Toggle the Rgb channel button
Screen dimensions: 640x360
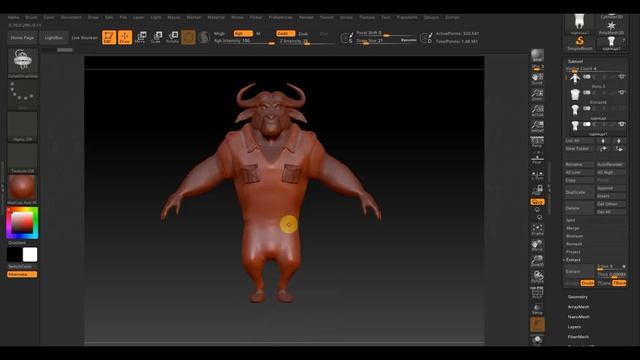click(243, 33)
